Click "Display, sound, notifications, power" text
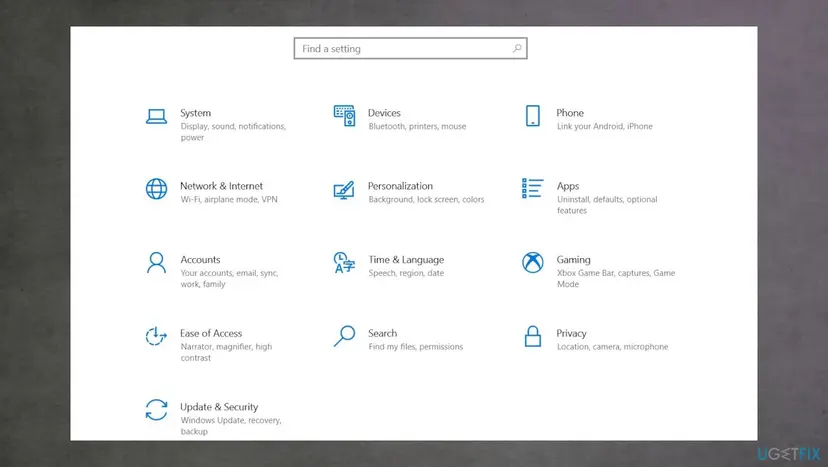Screen dimensions: 828x467 coord(233,132)
